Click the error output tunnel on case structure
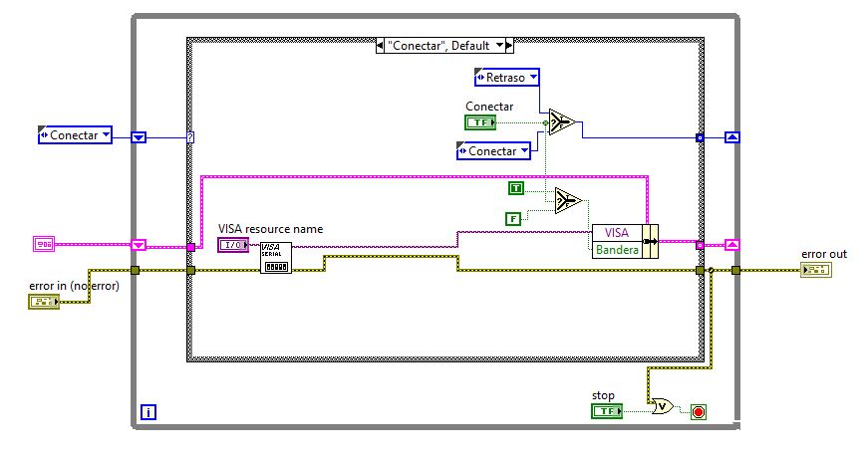Screen dimensions: 868x461 click(700, 270)
